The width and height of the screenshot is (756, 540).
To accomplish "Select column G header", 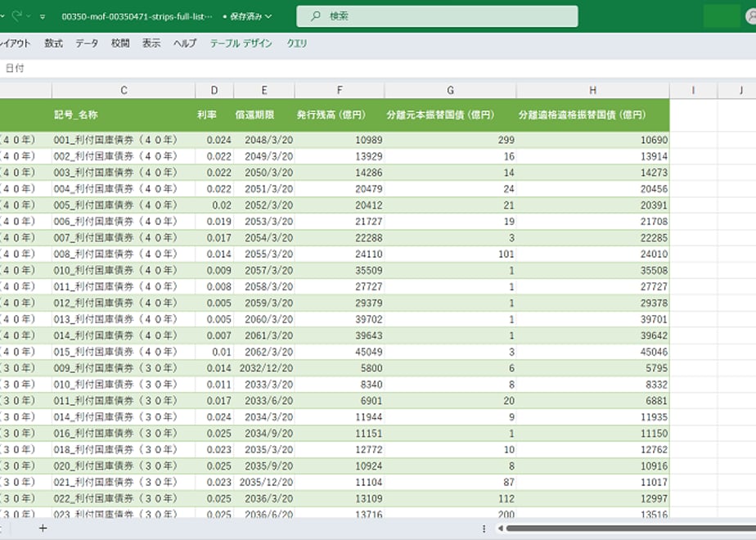I will (x=450, y=90).
